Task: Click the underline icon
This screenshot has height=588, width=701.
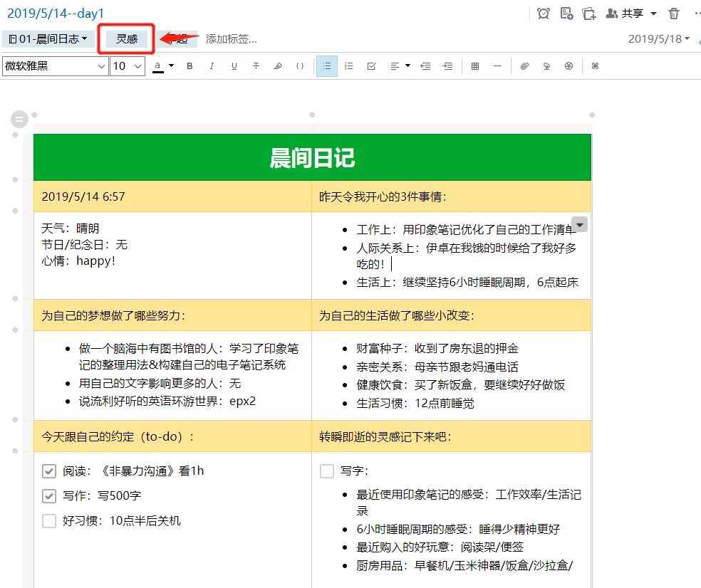Action: click(x=234, y=66)
